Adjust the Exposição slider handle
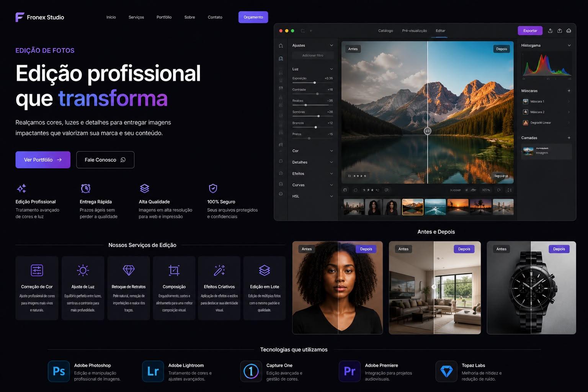 pos(315,83)
